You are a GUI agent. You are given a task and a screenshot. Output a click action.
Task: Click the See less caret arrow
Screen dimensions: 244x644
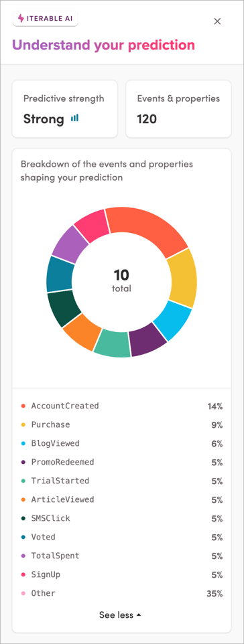(139, 615)
